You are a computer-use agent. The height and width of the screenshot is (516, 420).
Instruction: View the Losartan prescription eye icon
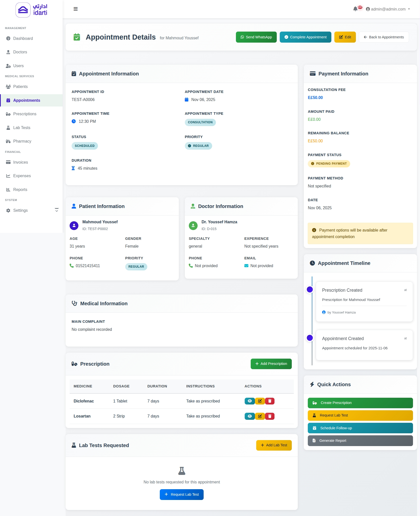249,416
